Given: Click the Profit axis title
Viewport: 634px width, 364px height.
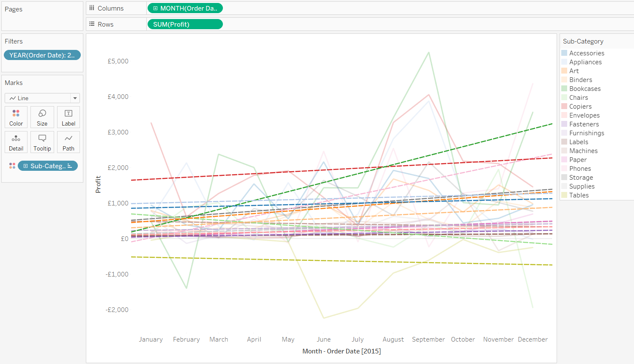Looking at the screenshot, I should click(98, 184).
